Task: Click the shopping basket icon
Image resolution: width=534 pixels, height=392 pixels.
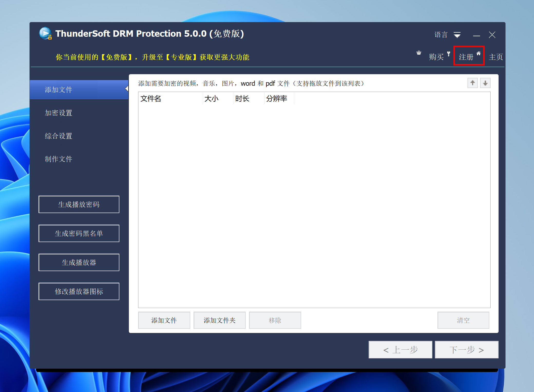Action: [x=419, y=53]
